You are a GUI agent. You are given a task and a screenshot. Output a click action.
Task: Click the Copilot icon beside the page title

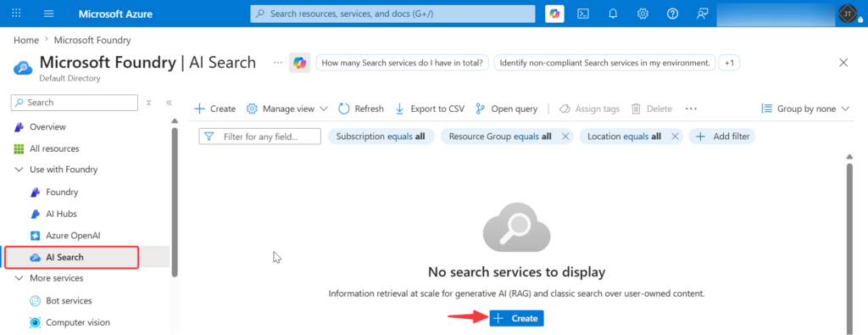(x=299, y=63)
